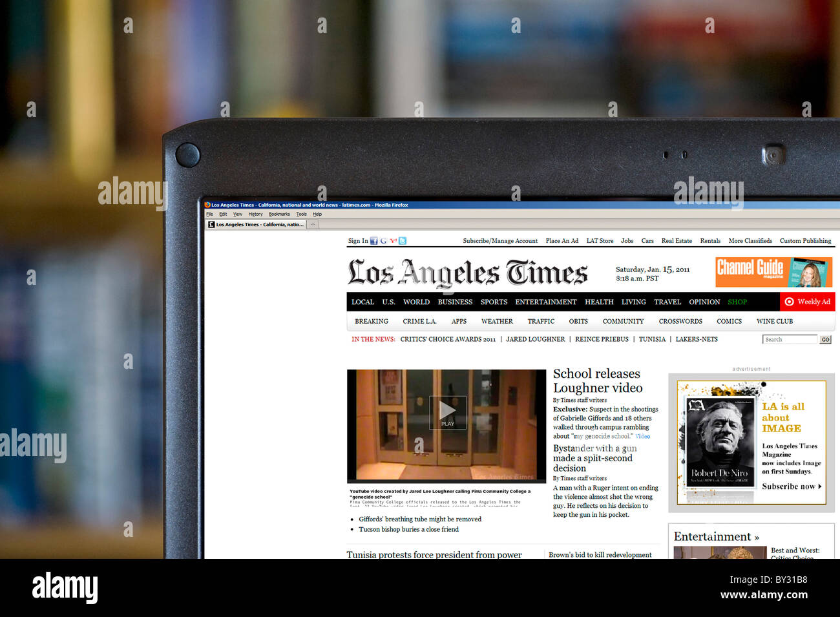Image resolution: width=840 pixels, height=617 pixels.
Task: Open Bystander with a gun headline
Action: [594, 458]
